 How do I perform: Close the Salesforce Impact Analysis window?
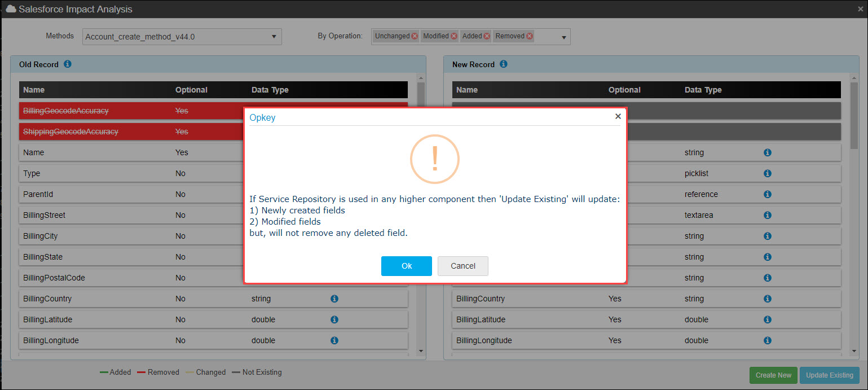pos(860,9)
